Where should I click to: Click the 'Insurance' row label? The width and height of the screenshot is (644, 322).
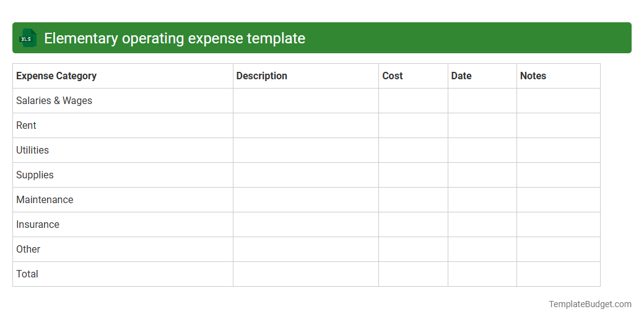click(38, 224)
